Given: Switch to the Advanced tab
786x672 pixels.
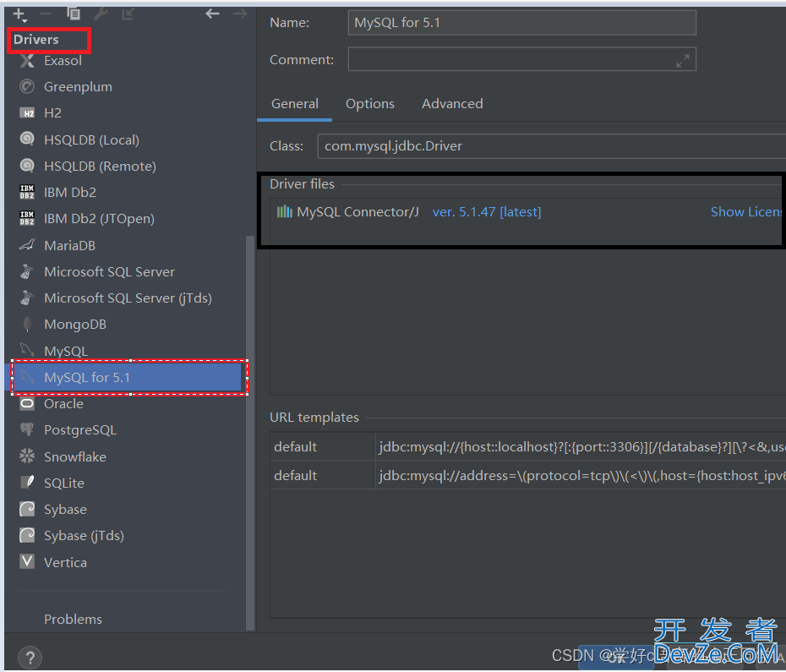Looking at the screenshot, I should tap(452, 104).
